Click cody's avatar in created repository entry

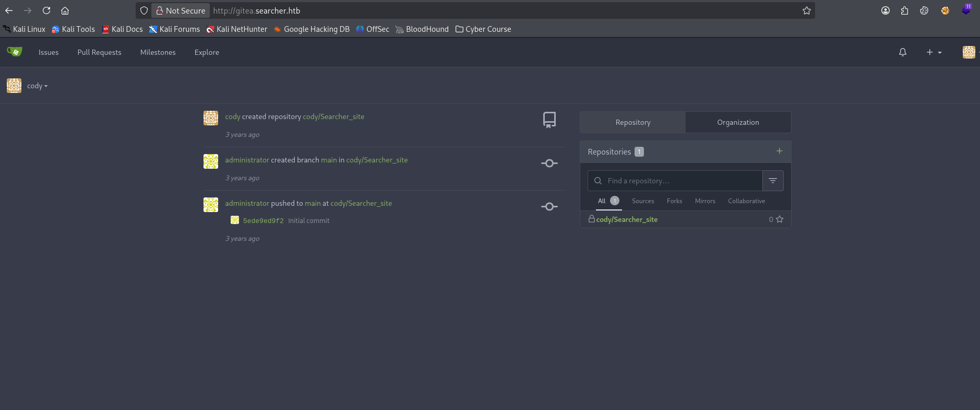pyautogui.click(x=211, y=118)
